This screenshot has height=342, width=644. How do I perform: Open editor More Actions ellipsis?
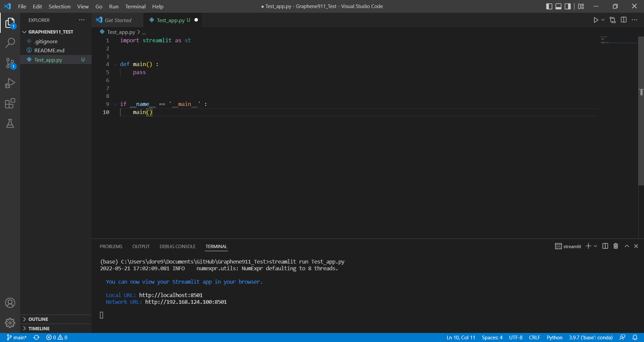(x=634, y=20)
